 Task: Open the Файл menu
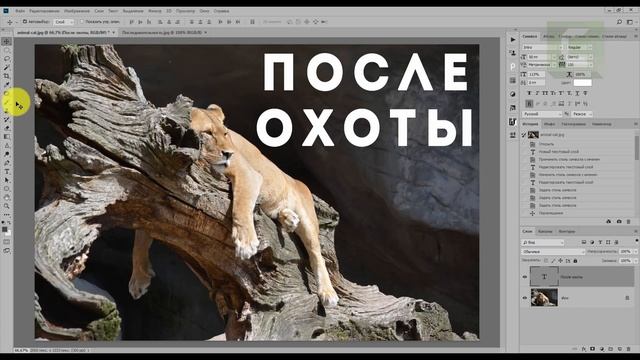(x=20, y=11)
